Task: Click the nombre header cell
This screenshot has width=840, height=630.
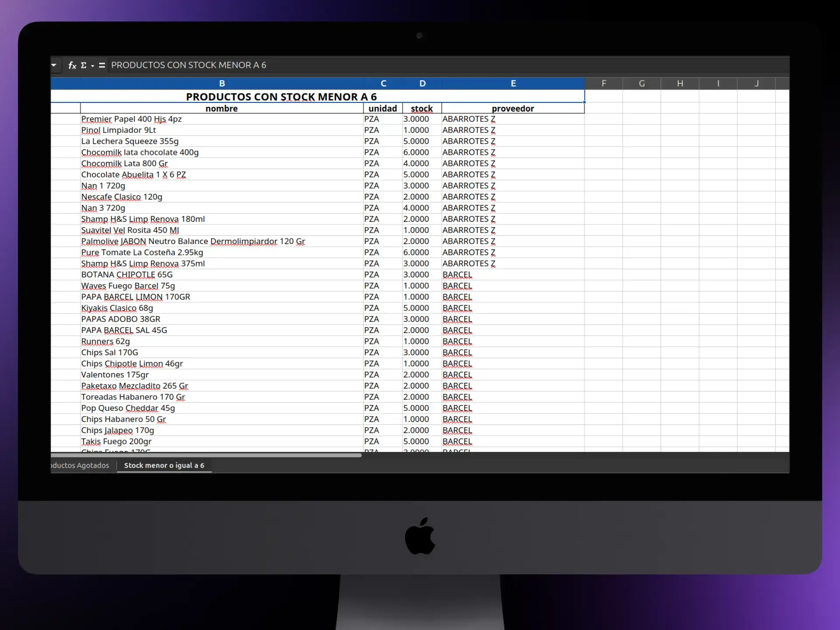Action: click(x=222, y=108)
